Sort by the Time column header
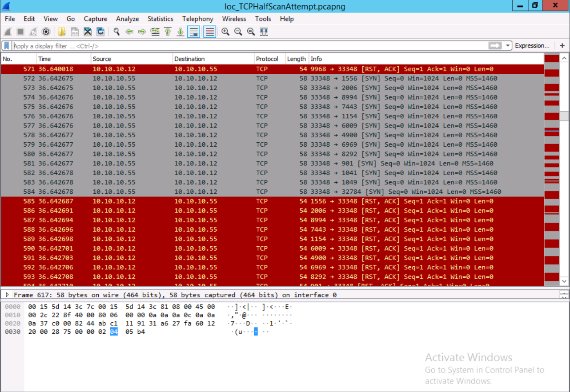570x392 pixels. pos(64,59)
